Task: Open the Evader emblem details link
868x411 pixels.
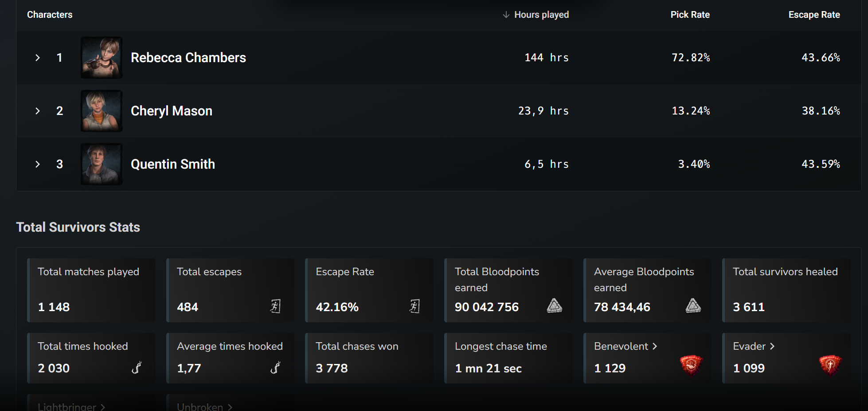Action: 754,346
